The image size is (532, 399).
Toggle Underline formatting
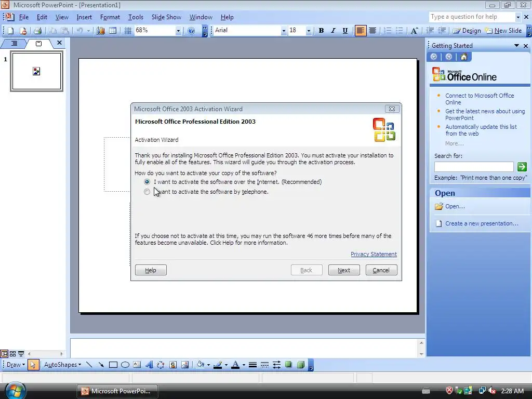tap(345, 31)
